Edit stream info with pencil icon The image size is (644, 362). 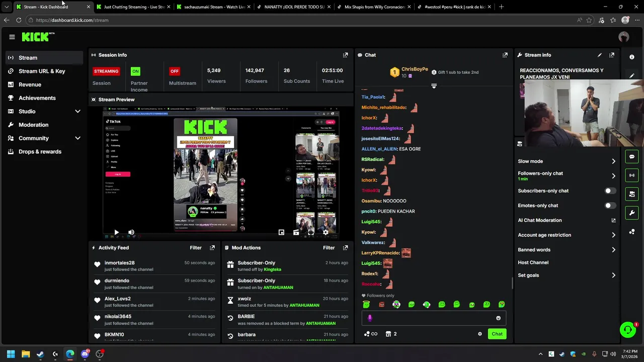pyautogui.click(x=599, y=55)
